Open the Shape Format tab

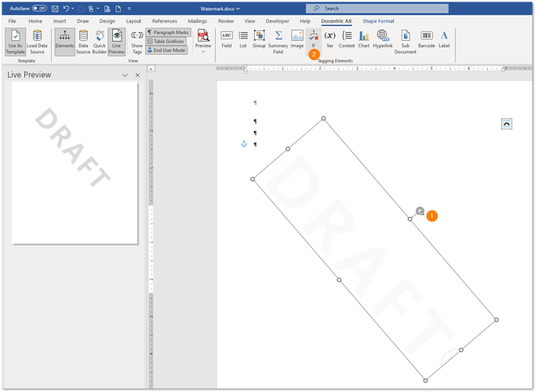378,21
